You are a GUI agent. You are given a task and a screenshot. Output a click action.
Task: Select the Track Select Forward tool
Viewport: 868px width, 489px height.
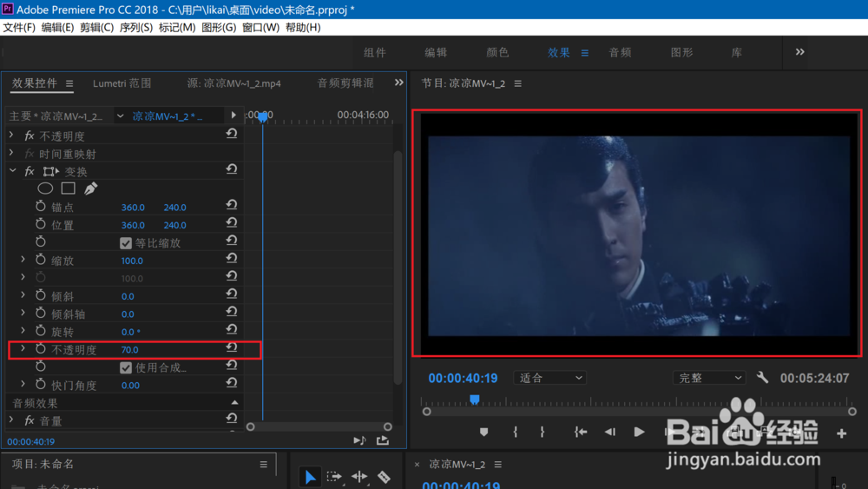(334, 477)
